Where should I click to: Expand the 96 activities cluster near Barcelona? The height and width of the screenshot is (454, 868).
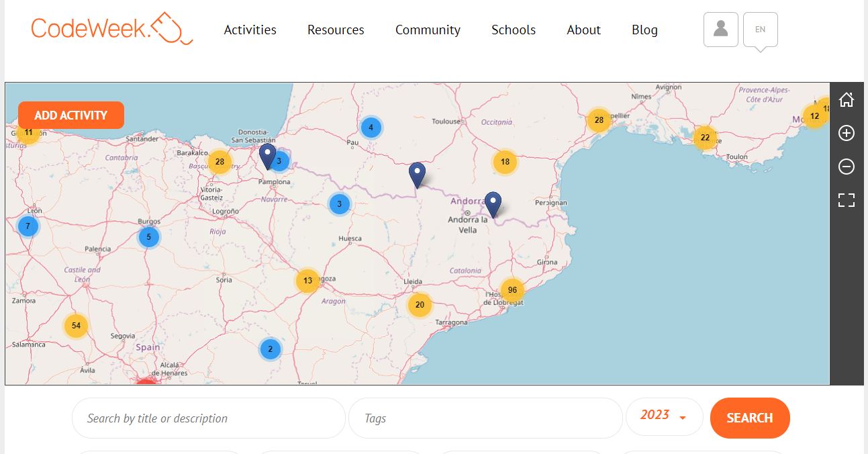click(x=512, y=290)
